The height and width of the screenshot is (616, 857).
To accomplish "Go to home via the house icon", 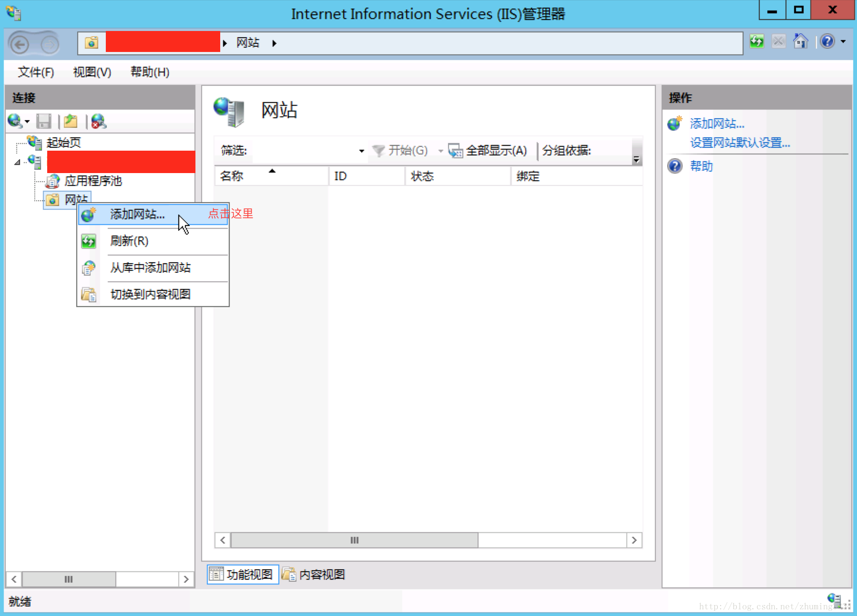I will (800, 41).
